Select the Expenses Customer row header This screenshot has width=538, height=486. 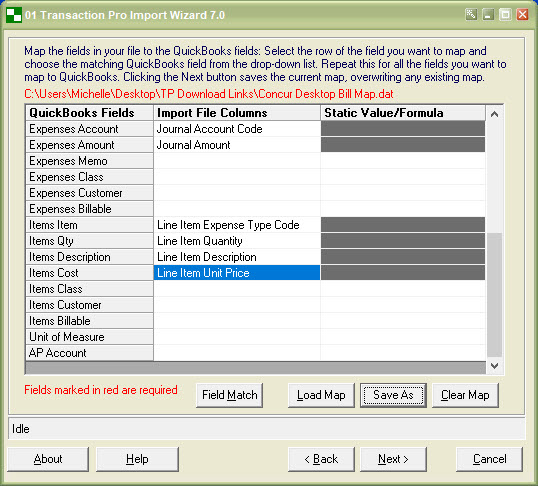click(89, 193)
